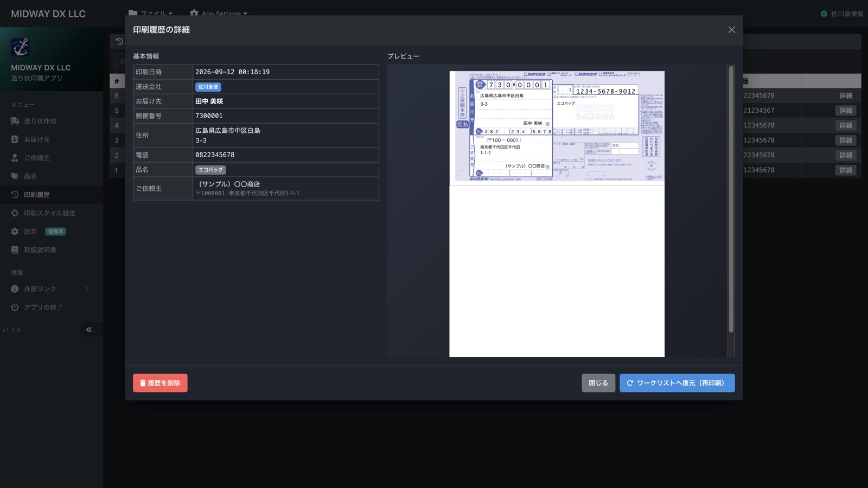This screenshot has width=868, height=488.
Task: Click the history icon for 印刷履歴
Action: [15, 195]
